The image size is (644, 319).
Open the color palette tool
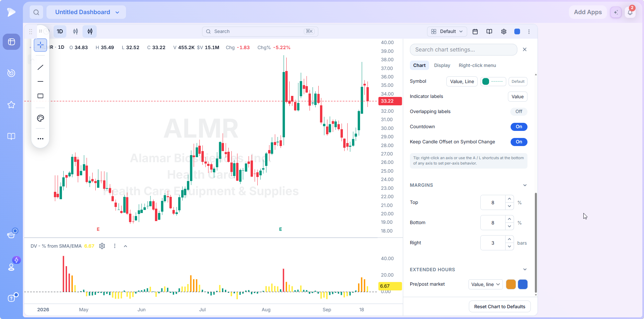40,118
